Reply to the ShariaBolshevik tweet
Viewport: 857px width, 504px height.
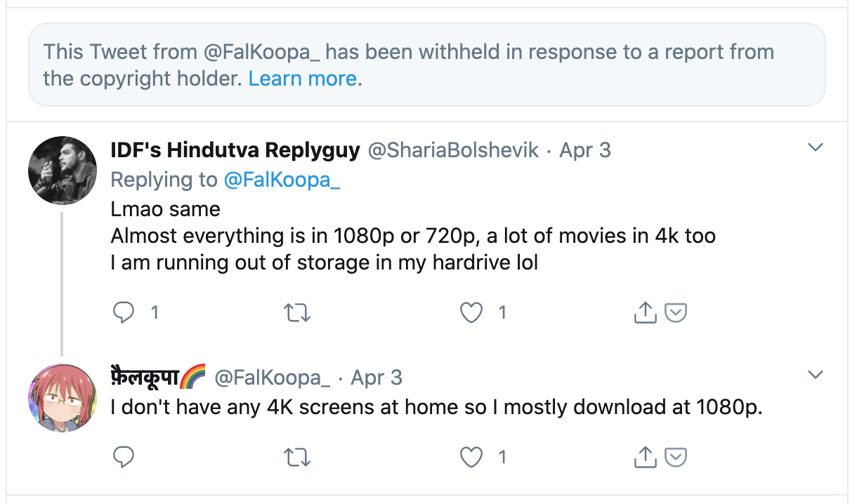click(124, 312)
